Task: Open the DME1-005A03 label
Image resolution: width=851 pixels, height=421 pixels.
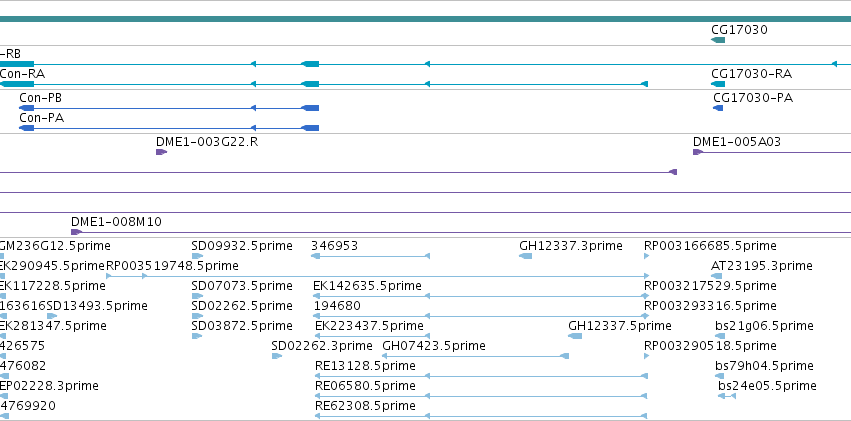Action: coord(736,142)
